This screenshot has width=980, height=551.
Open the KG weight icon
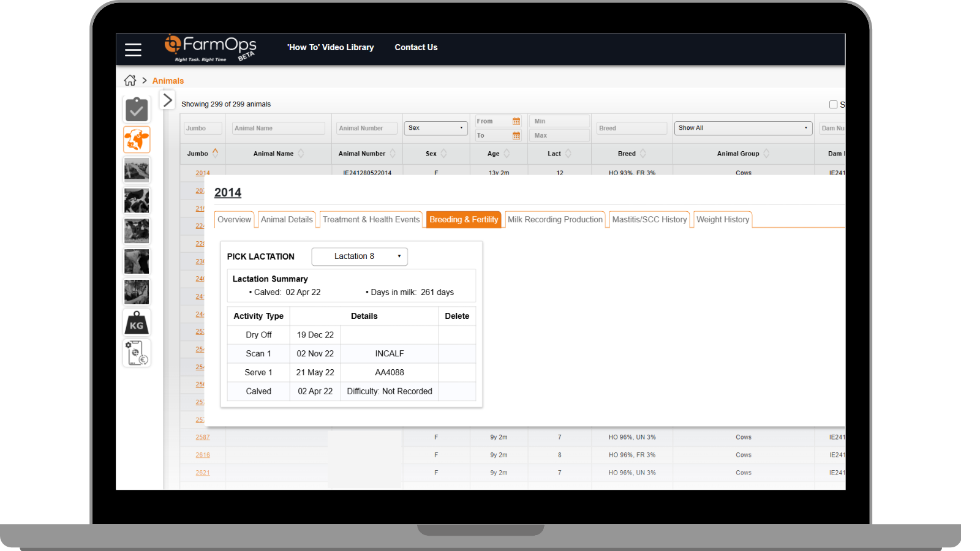tap(137, 323)
